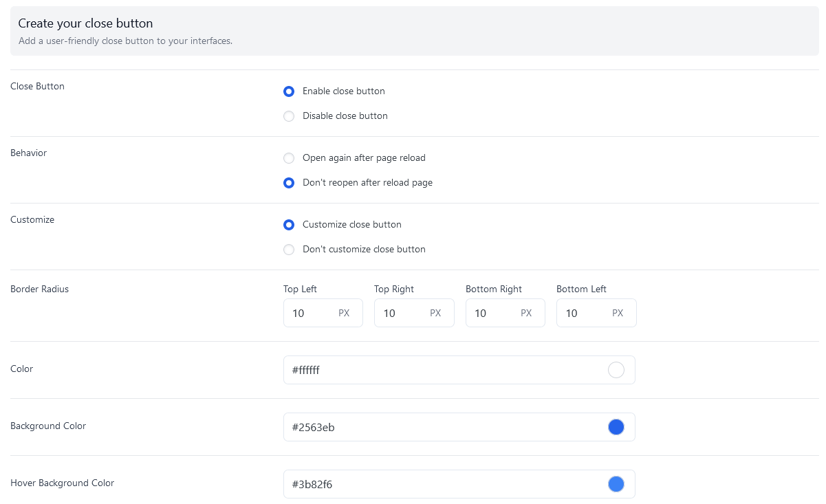Open the Background Color blue swatch

[616, 427]
